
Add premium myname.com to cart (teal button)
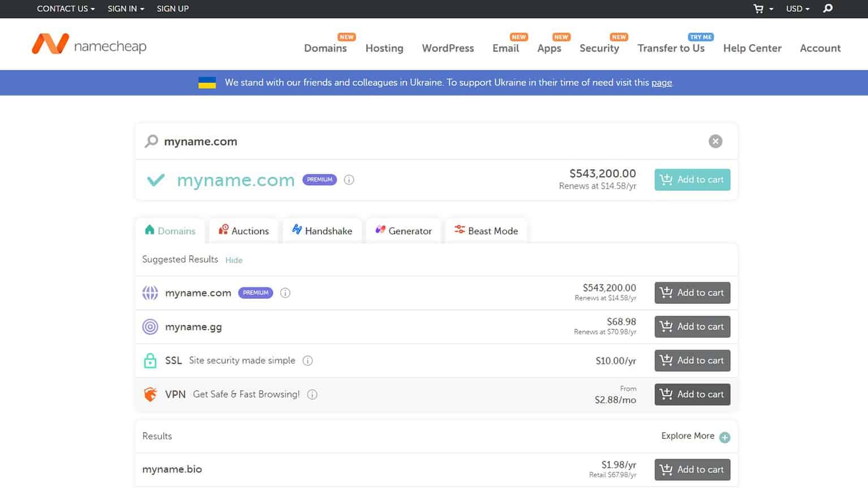tap(692, 180)
